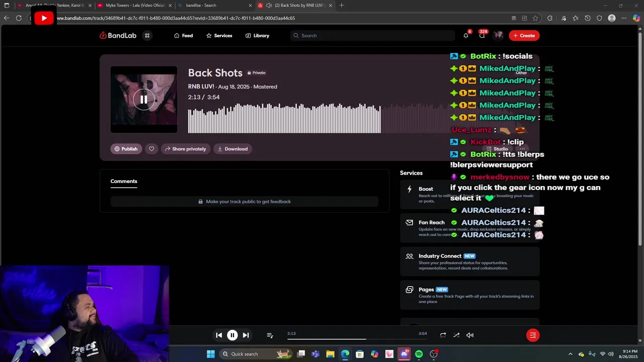Select the Comments tab
Screen dimensions: 644x362
[124, 182]
